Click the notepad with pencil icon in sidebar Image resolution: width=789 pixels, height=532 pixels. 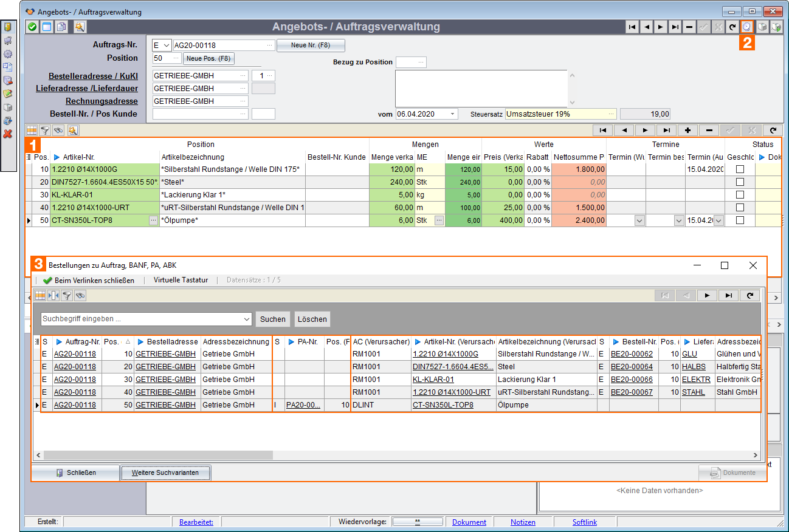[8, 94]
